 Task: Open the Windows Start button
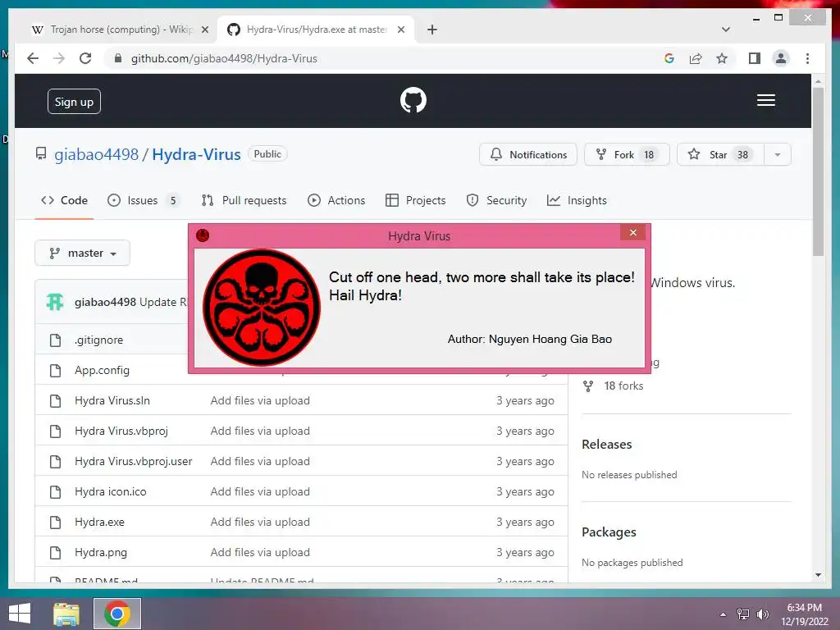[x=20, y=614]
